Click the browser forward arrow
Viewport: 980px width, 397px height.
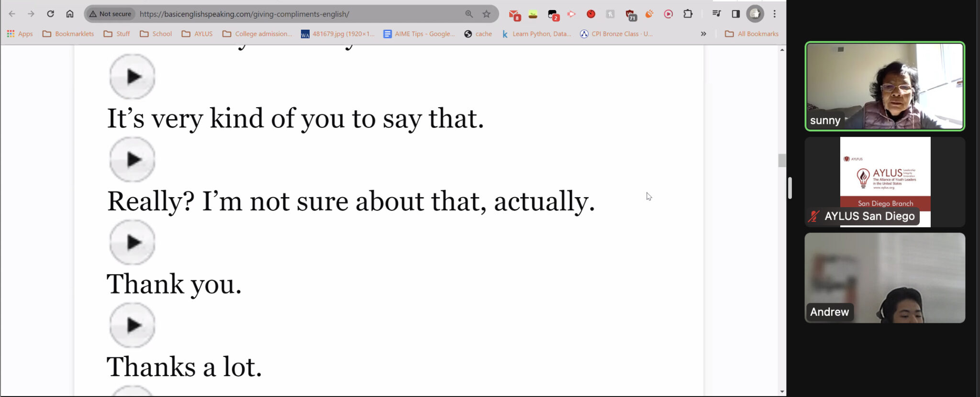(x=31, y=14)
